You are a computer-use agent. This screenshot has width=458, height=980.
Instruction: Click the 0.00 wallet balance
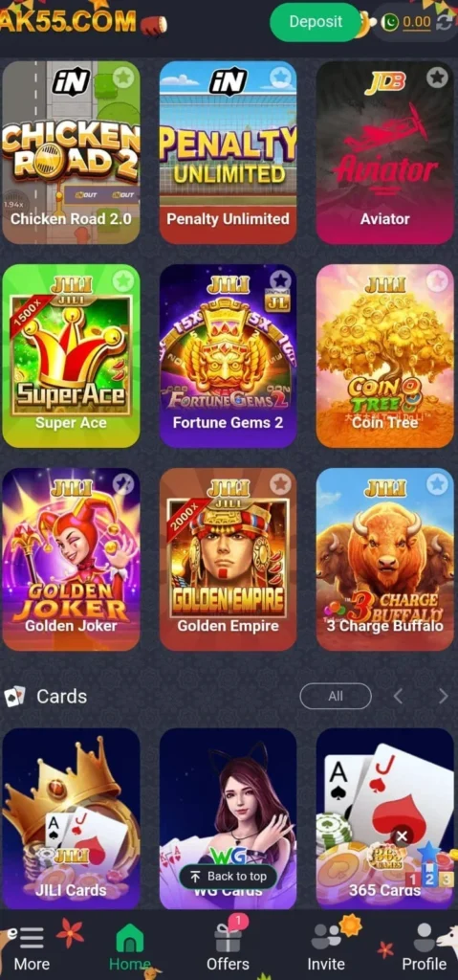[x=416, y=22]
